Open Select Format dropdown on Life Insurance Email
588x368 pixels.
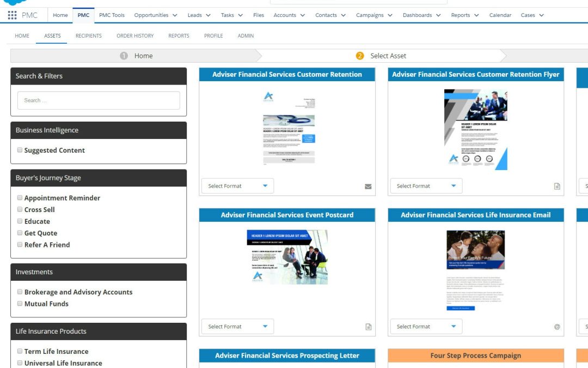426,327
